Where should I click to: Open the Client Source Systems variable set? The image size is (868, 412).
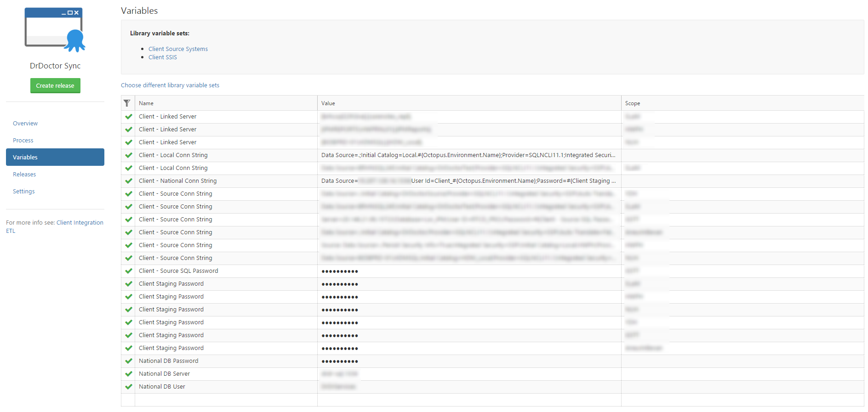(178, 49)
